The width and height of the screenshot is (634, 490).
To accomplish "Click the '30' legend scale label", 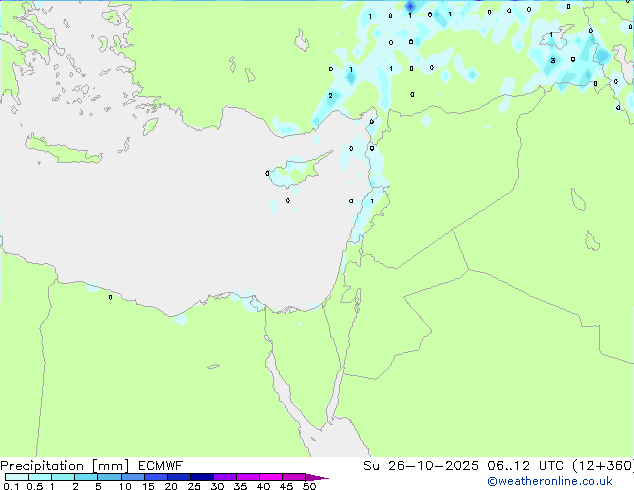I will (x=217, y=486).
